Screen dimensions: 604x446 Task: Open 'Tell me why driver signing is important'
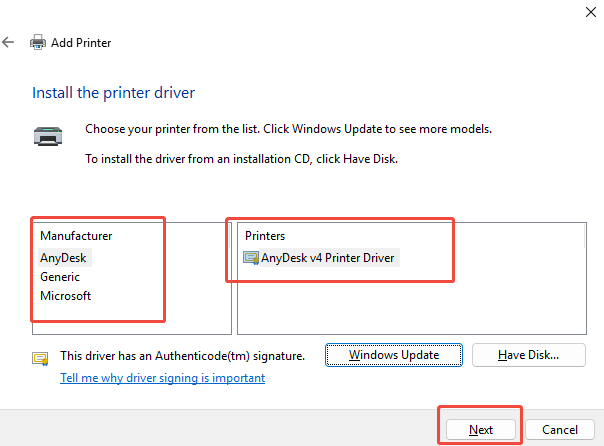162,378
